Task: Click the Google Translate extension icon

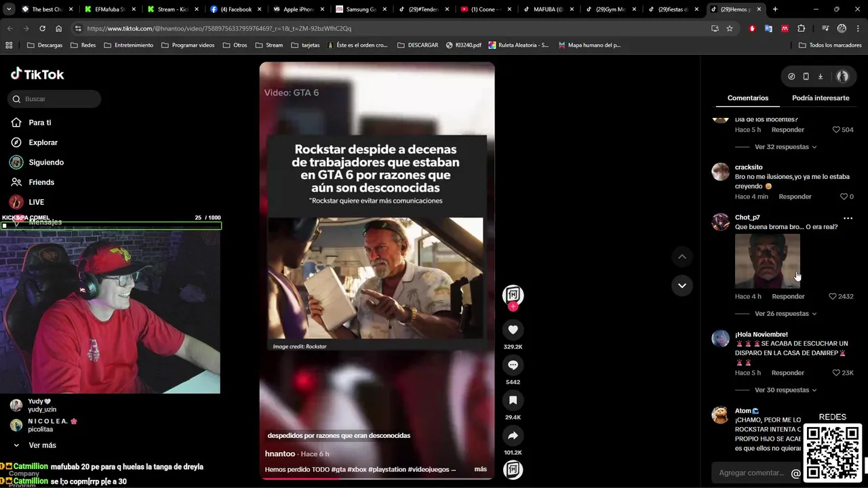Action: [x=768, y=28]
